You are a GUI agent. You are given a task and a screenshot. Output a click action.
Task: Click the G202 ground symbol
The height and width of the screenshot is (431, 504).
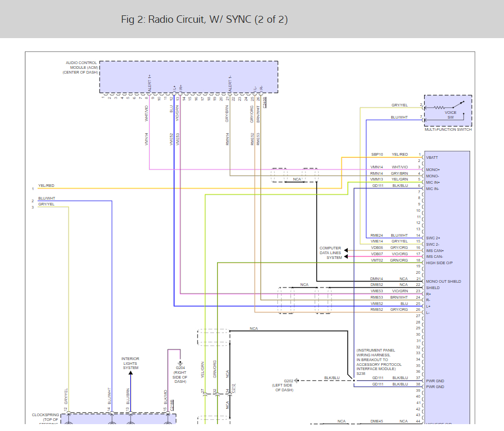296,381
